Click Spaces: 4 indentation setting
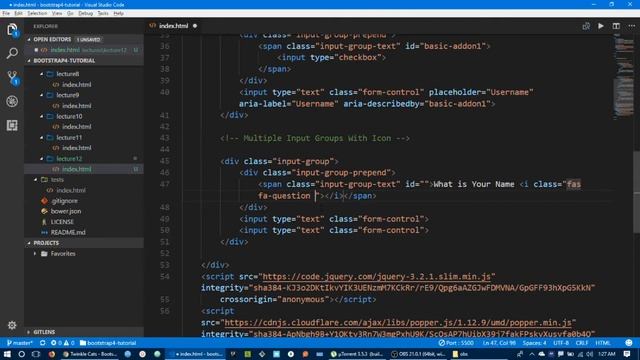Viewport: 640px width, 360px height. pyautogui.click(x=534, y=343)
